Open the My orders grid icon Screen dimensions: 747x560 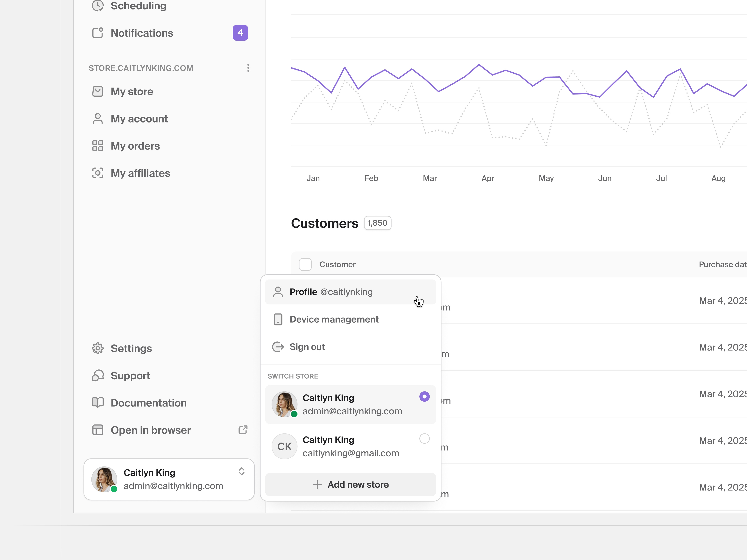[98, 146]
